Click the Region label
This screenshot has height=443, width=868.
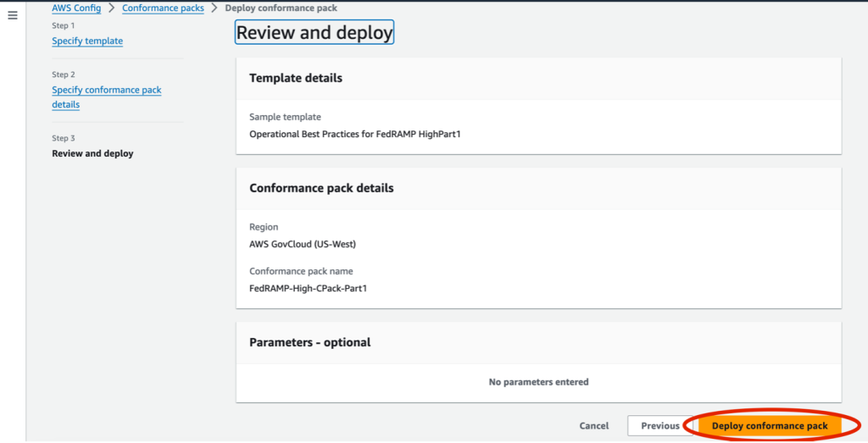pos(264,227)
